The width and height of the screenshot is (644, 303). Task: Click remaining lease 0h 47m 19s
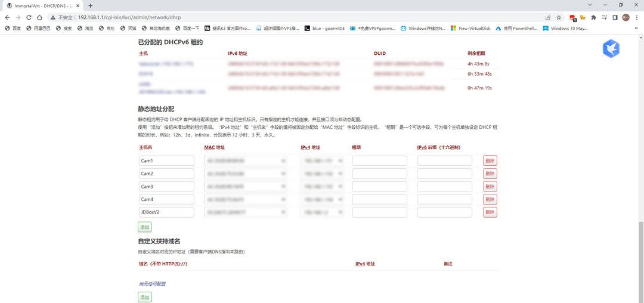pyautogui.click(x=479, y=88)
